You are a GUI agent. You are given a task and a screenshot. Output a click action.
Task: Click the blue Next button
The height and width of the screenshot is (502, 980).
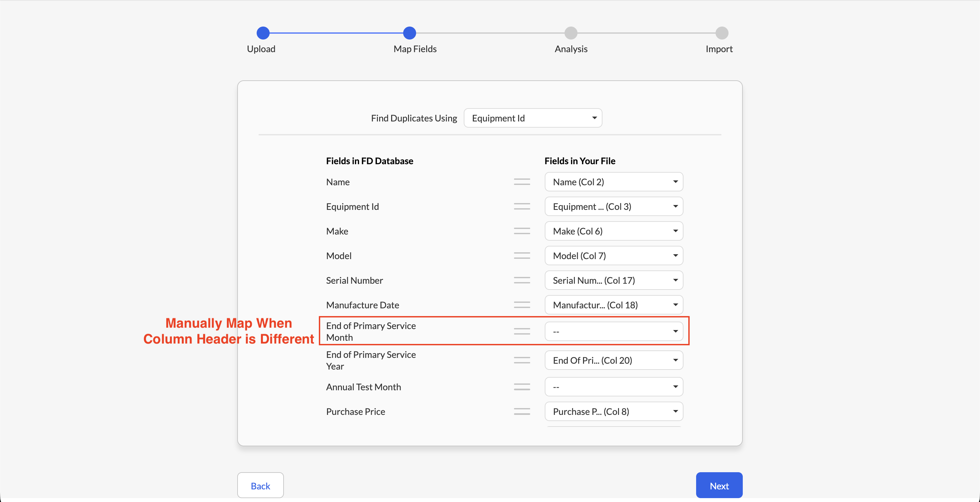719,485
